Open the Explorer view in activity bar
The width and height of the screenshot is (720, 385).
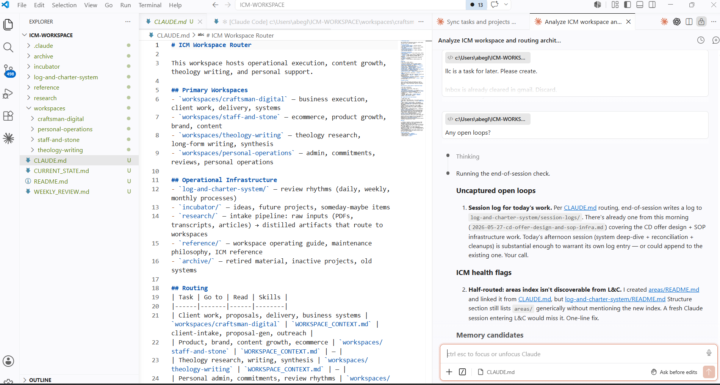[x=8, y=25]
